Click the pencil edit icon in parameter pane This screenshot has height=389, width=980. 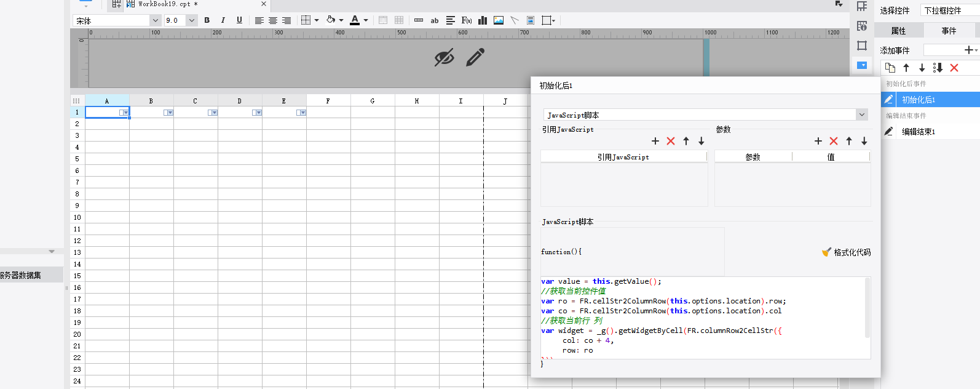[475, 57]
